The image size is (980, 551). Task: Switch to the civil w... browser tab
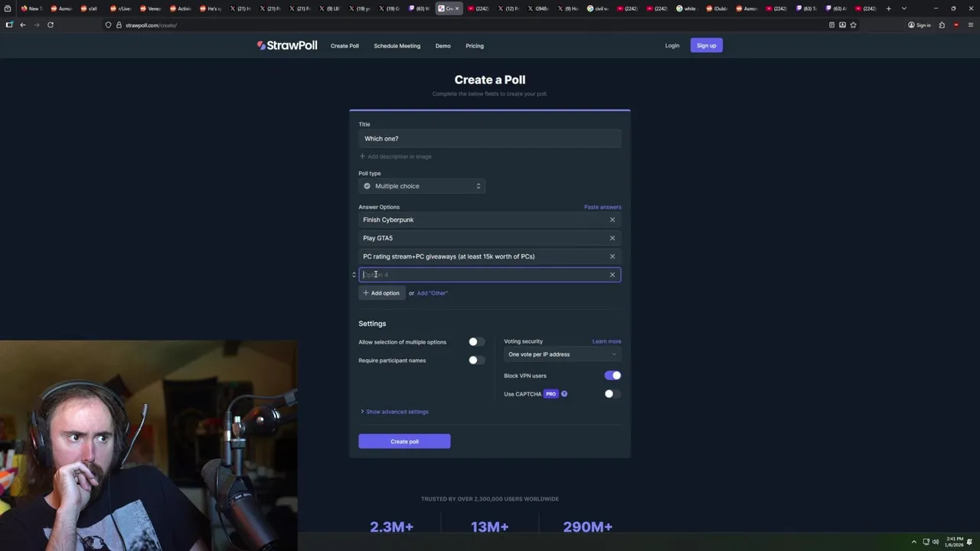(599, 8)
